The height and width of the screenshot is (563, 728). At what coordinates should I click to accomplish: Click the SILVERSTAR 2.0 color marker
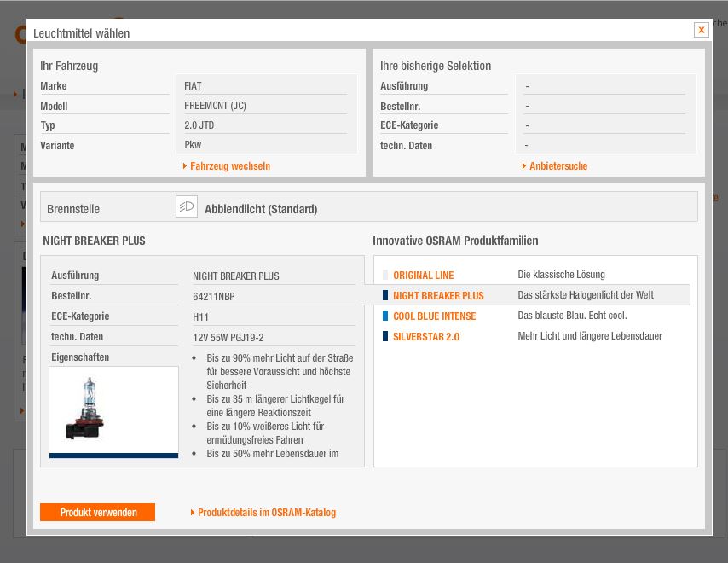[x=385, y=337]
